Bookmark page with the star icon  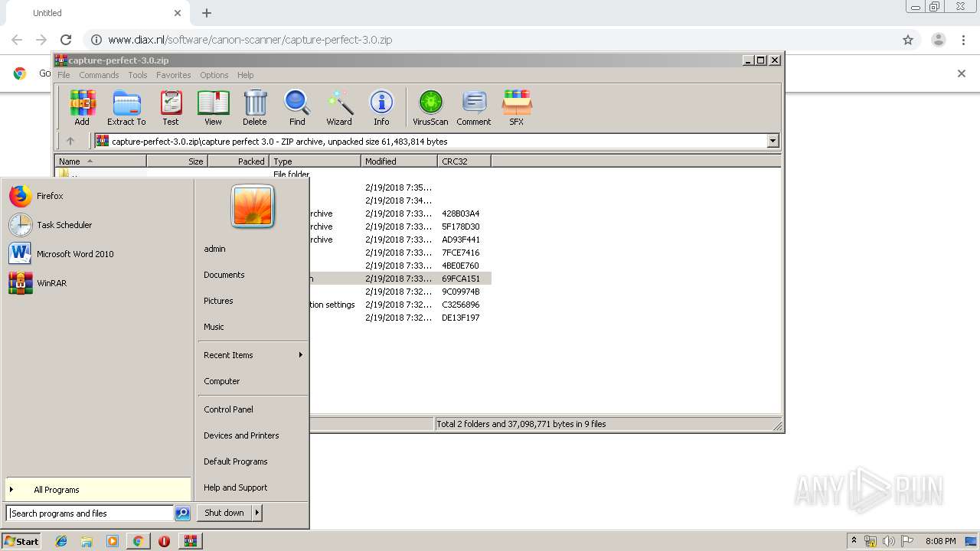click(x=908, y=40)
